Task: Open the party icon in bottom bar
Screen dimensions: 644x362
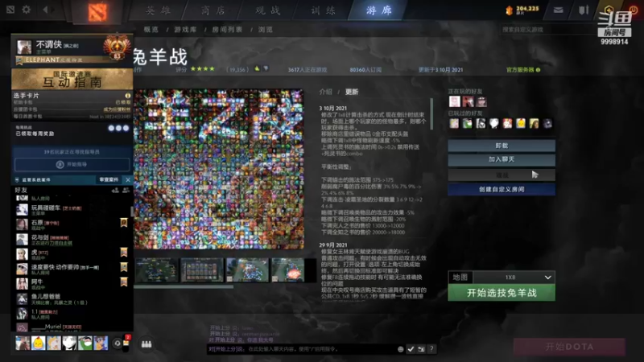Action: pyautogui.click(x=147, y=344)
